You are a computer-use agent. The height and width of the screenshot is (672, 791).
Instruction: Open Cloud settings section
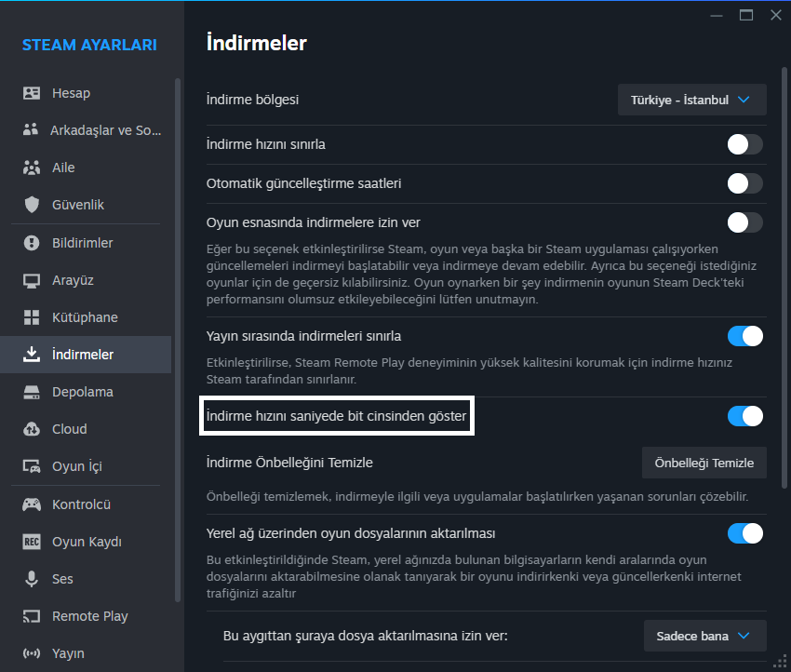pos(86,429)
